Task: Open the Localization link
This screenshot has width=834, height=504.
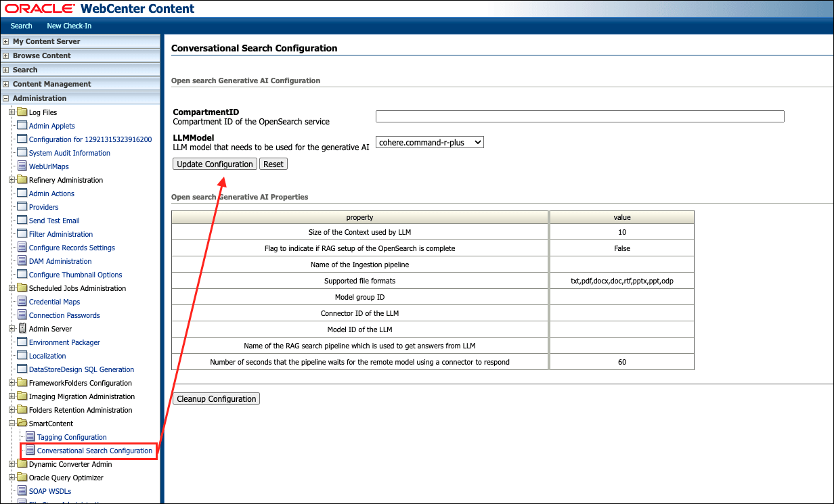Action: pyautogui.click(x=47, y=356)
